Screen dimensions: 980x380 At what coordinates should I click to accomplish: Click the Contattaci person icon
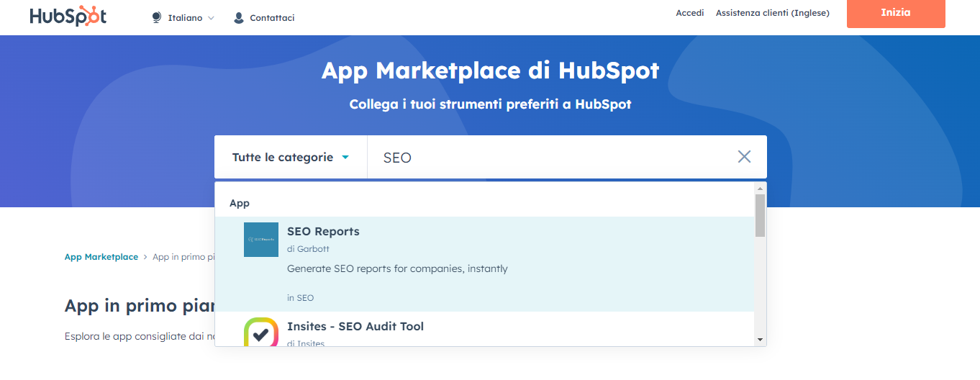(239, 18)
